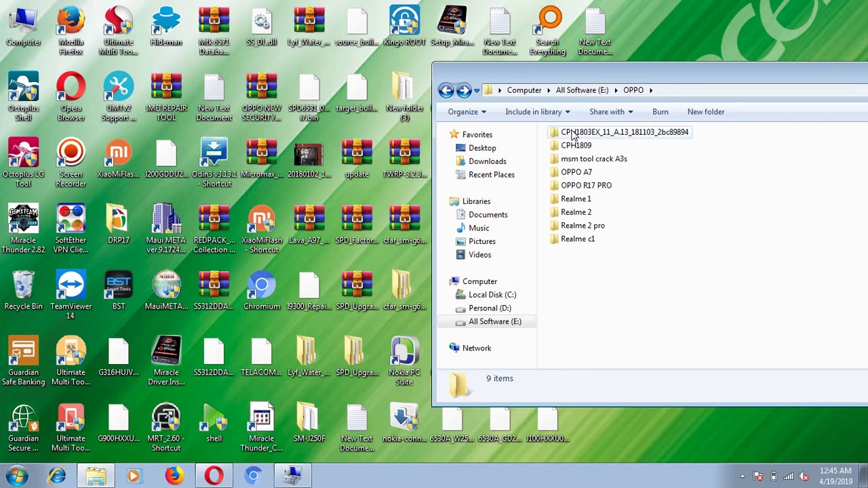Select the Computer desktop icon

23,27
